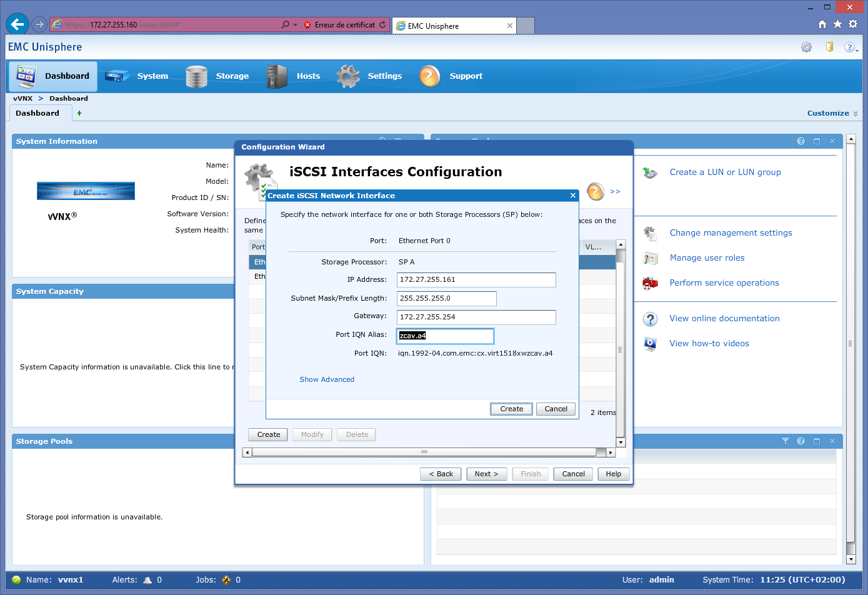Viewport: 868px width, 595px height.
Task: Expand the Show Advanced link
Action: 327,379
